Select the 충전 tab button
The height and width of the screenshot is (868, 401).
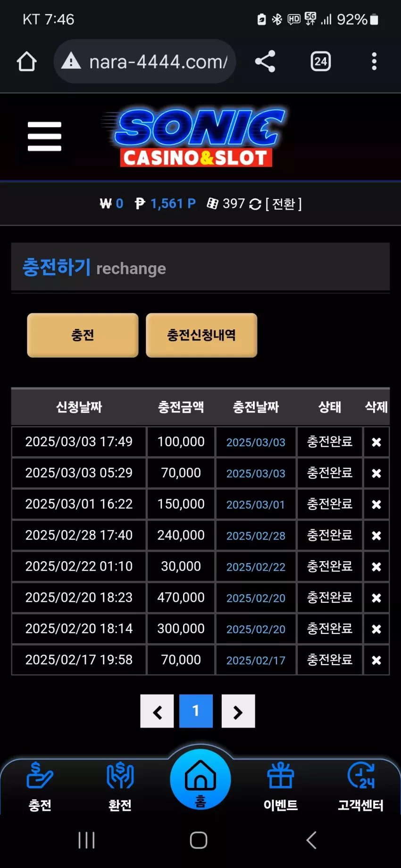[83, 335]
